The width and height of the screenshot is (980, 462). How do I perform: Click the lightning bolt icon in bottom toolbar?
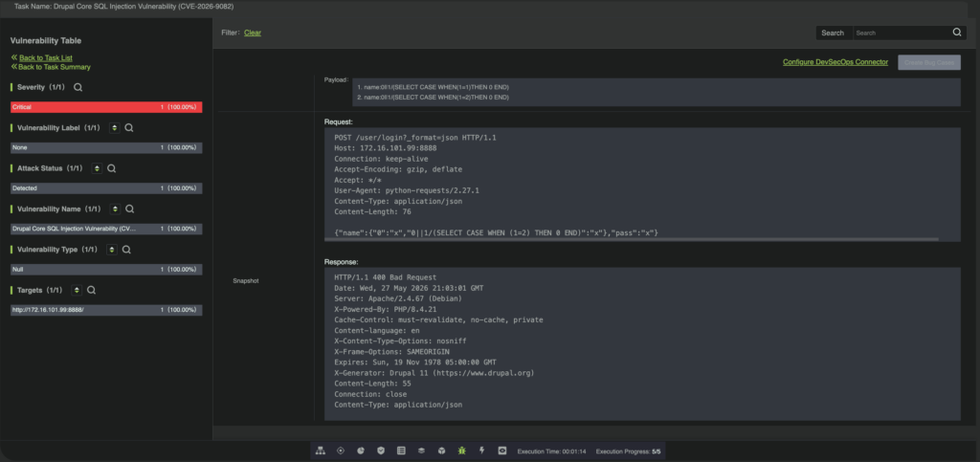482,451
